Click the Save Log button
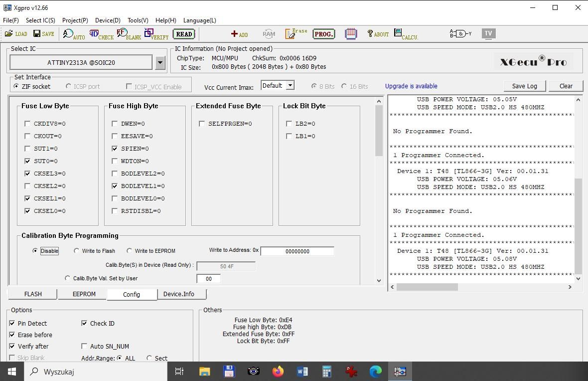Viewport: 588px width, 381px height. (524, 86)
